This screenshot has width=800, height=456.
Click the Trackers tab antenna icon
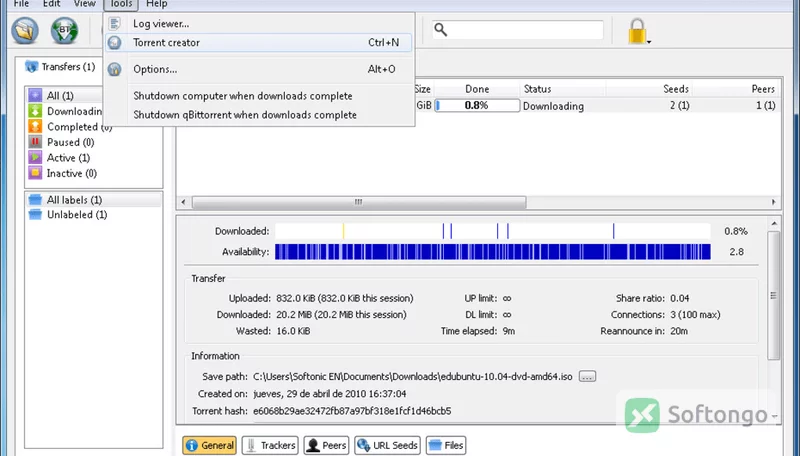click(251, 445)
